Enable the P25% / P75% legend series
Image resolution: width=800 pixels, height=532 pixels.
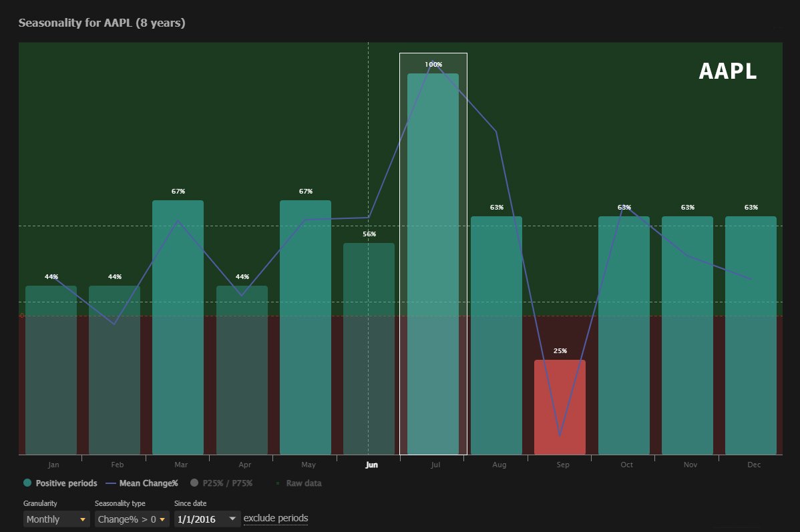coord(222,483)
